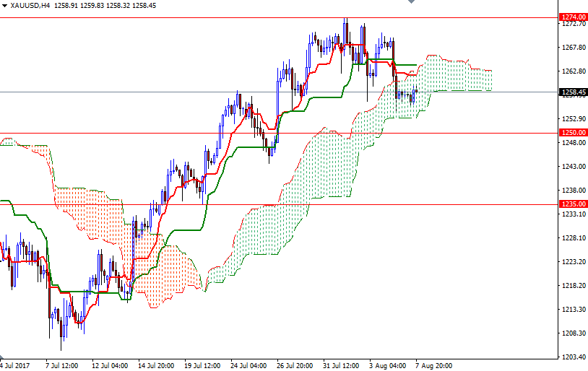The image size is (588, 371).
Task: Click the 4 Jul 2017 date label
Action: (14, 365)
